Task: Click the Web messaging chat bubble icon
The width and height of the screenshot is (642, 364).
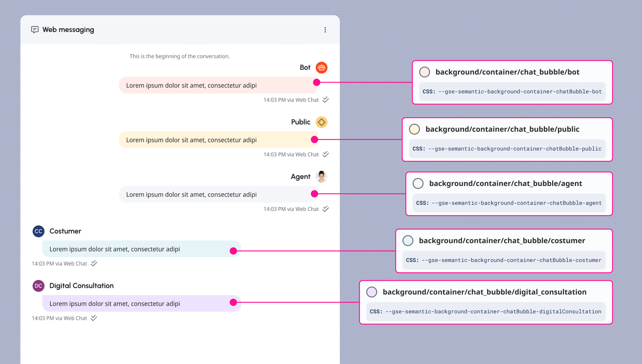Action: pyautogui.click(x=35, y=30)
